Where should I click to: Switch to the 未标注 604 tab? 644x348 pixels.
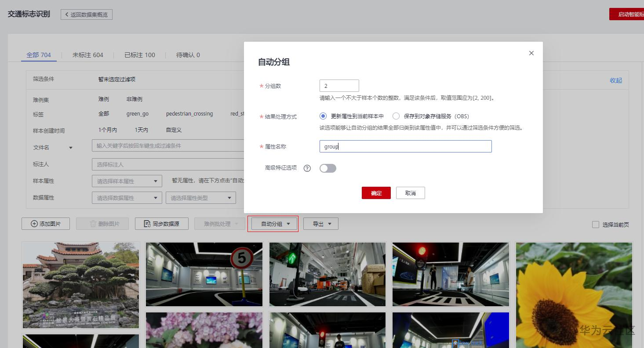tap(87, 55)
